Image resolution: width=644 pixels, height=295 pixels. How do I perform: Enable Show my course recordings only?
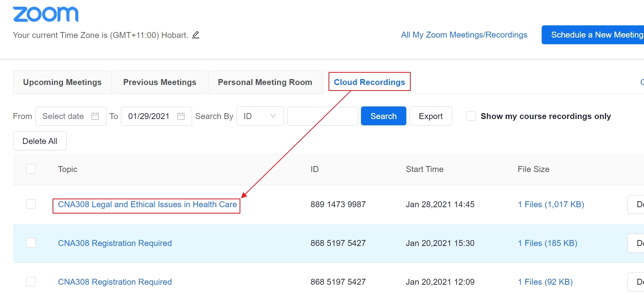(471, 116)
